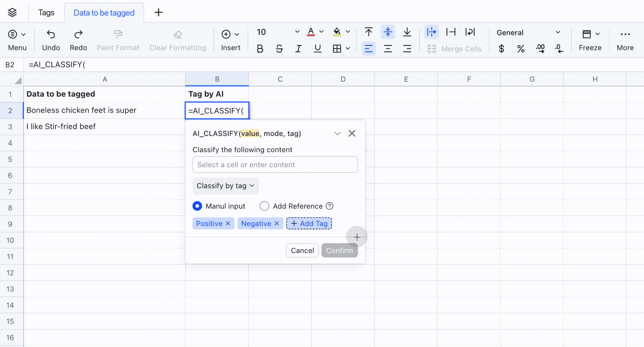Click the Add Tag button
Viewport: 644px width, 347px height.
click(x=309, y=223)
